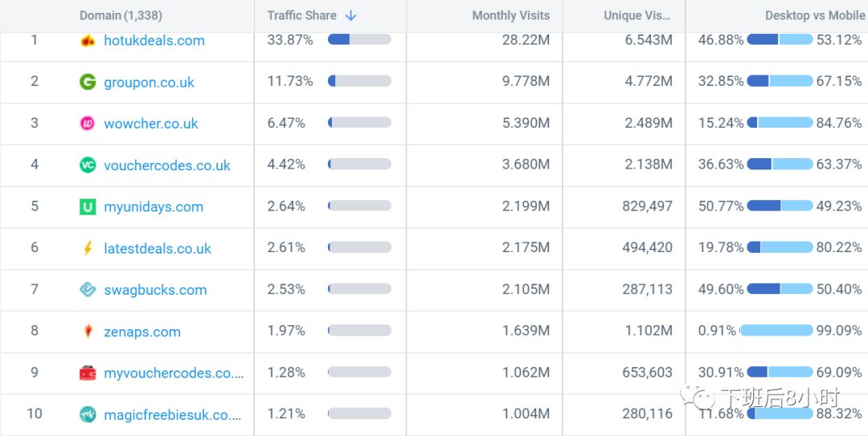Click the blue Swagbucks favicon icon
The width and height of the screenshot is (868, 436).
(x=88, y=290)
